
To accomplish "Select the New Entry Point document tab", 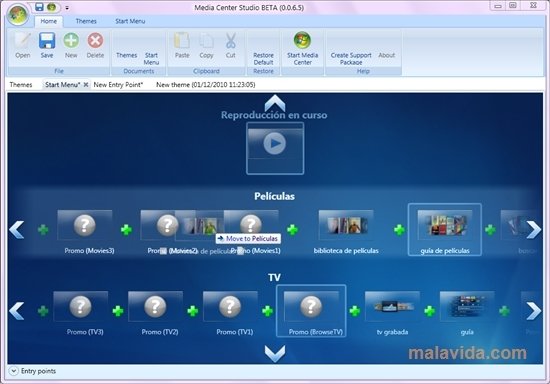I will tap(118, 85).
